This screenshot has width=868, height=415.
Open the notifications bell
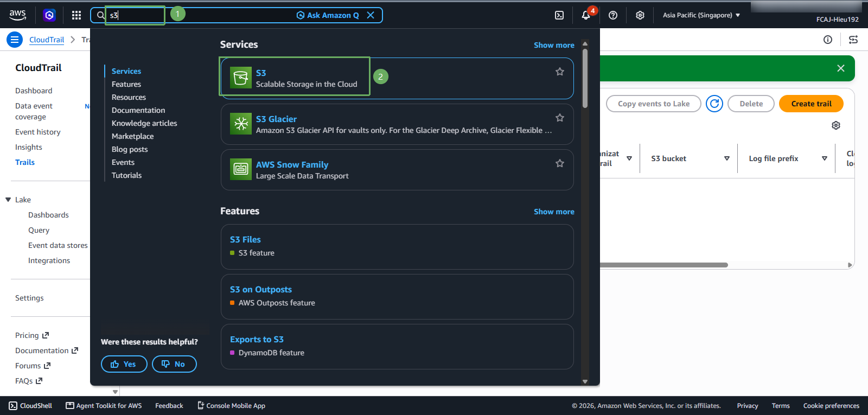click(x=586, y=15)
